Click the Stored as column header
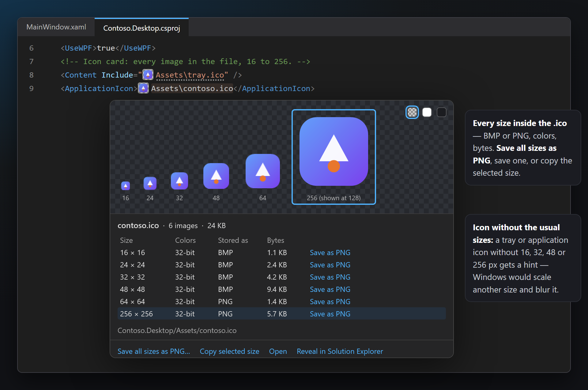The height and width of the screenshot is (390, 588). point(233,240)
